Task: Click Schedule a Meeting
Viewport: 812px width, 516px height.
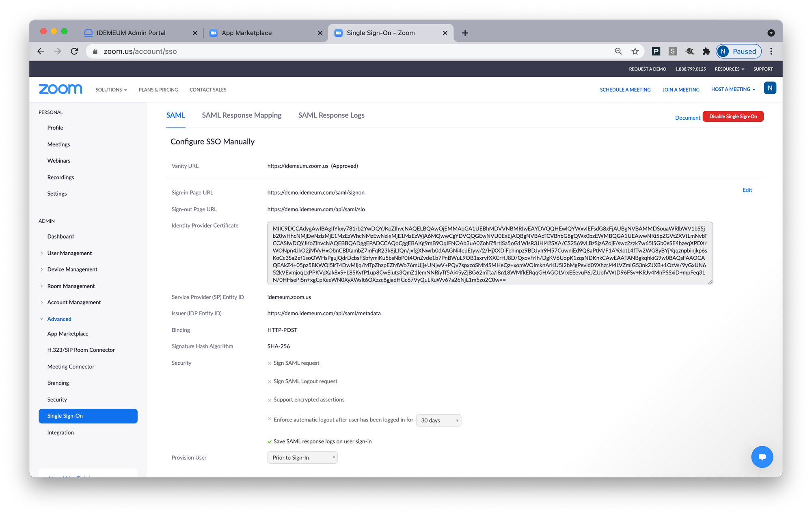Action: [x=625, y=90]
